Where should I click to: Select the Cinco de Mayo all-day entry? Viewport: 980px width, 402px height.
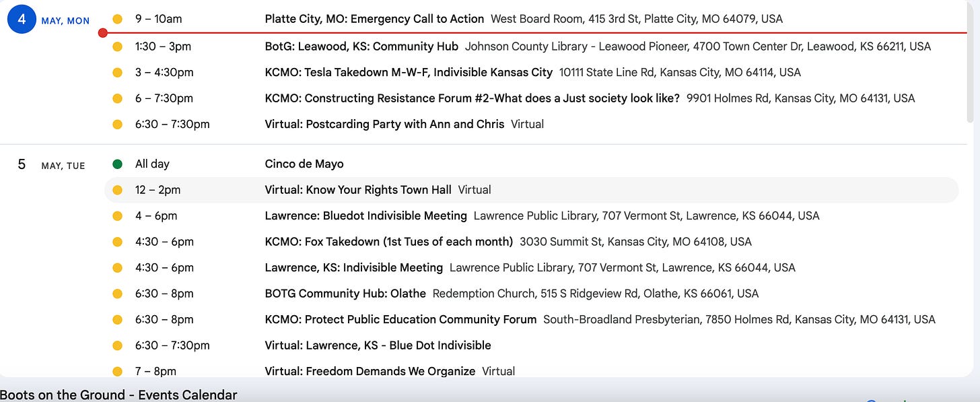532,164
